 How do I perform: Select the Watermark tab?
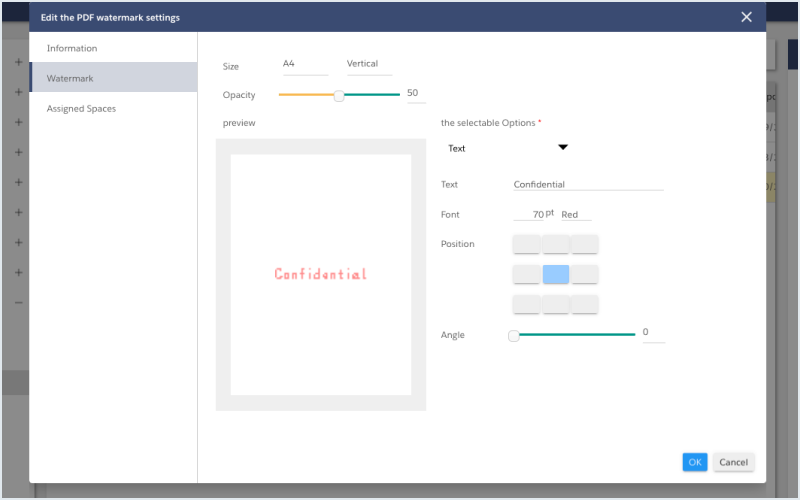[113, 78]
